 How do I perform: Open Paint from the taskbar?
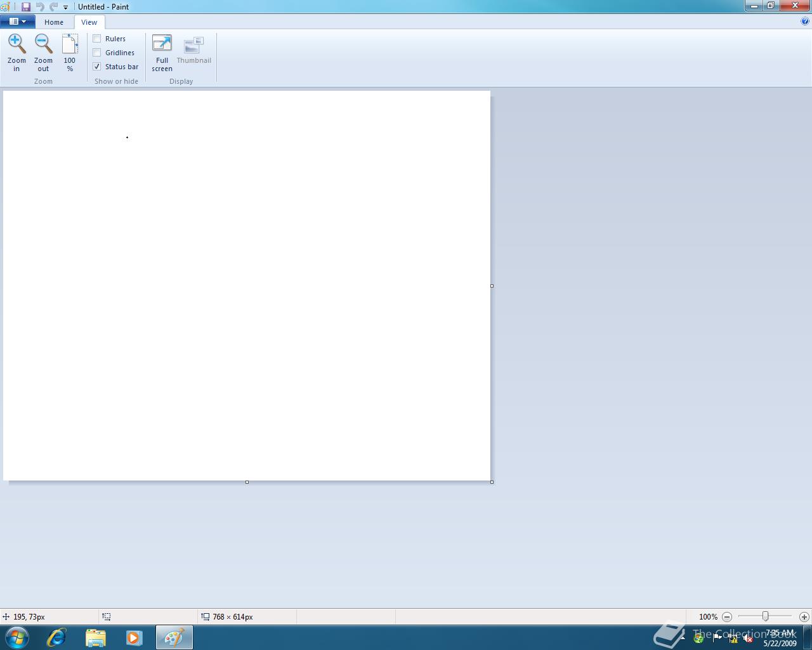[x=174, y=637]
